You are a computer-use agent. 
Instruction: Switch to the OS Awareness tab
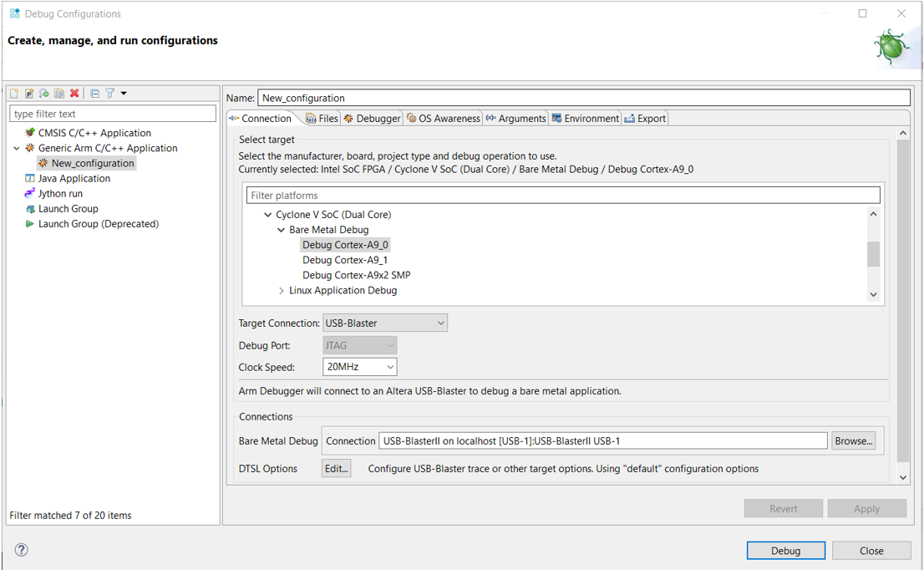[x=443, y=119]
